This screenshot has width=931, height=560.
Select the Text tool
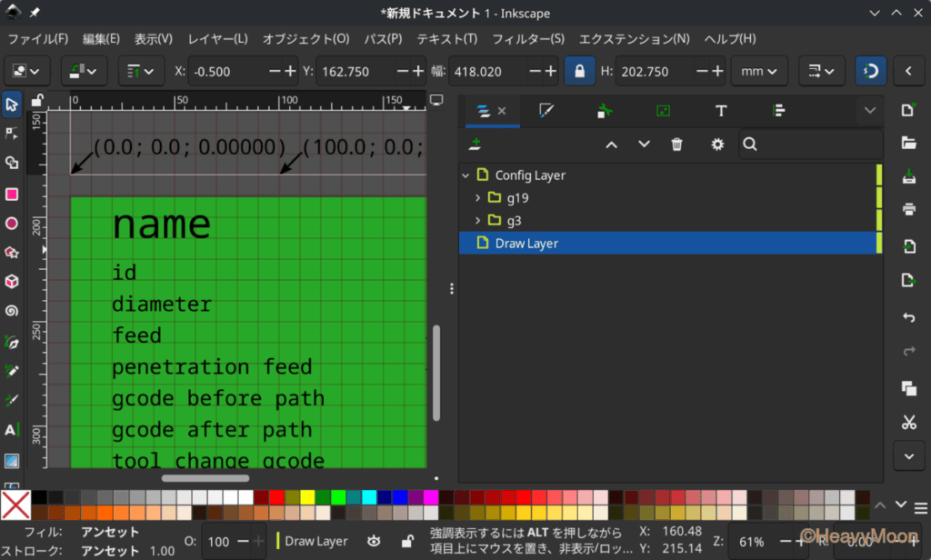tap(12, 430)
